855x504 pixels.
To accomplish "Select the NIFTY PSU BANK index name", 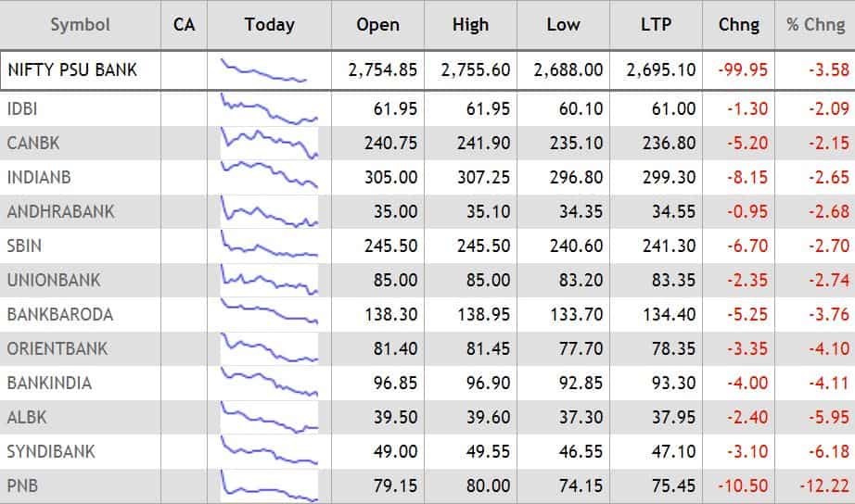I will pos(71,69).
